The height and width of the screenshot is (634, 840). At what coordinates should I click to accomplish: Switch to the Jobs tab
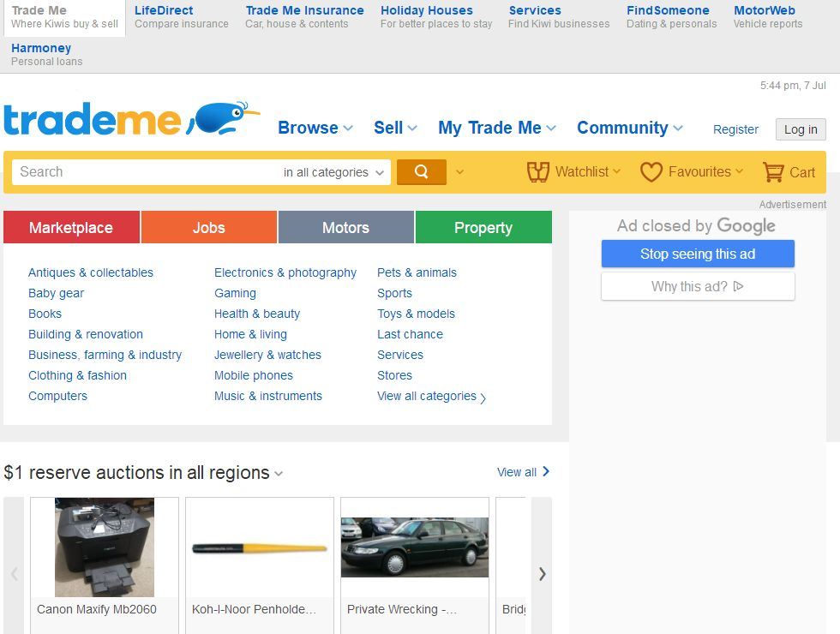coord(209,228)
